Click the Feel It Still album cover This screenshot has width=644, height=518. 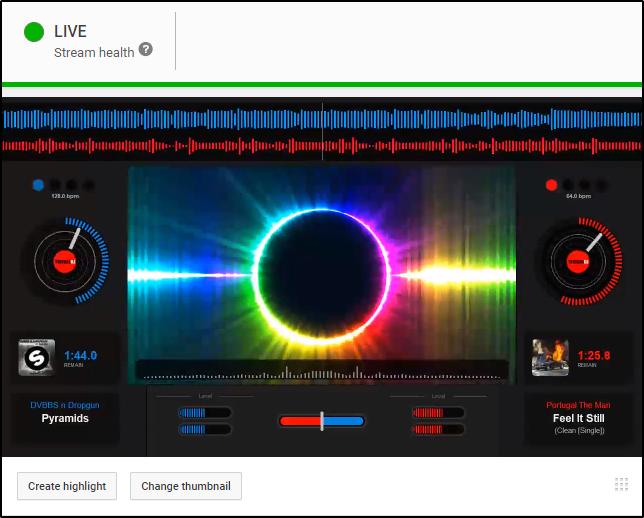click(550, 357)
